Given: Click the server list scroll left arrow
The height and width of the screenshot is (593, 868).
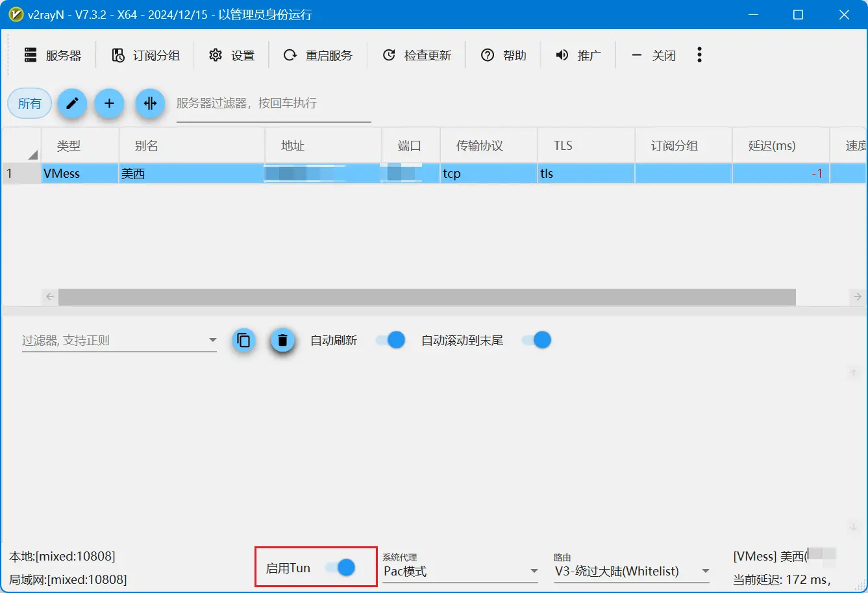Looking at the screenshot, I should click(x=50, y=297).
